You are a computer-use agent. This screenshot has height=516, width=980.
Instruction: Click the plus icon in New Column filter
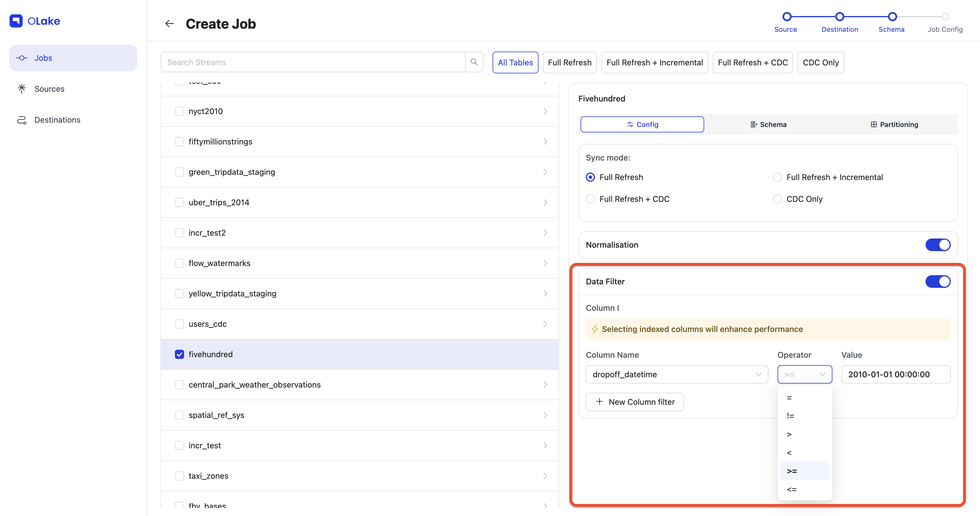[x=600, y=402]
